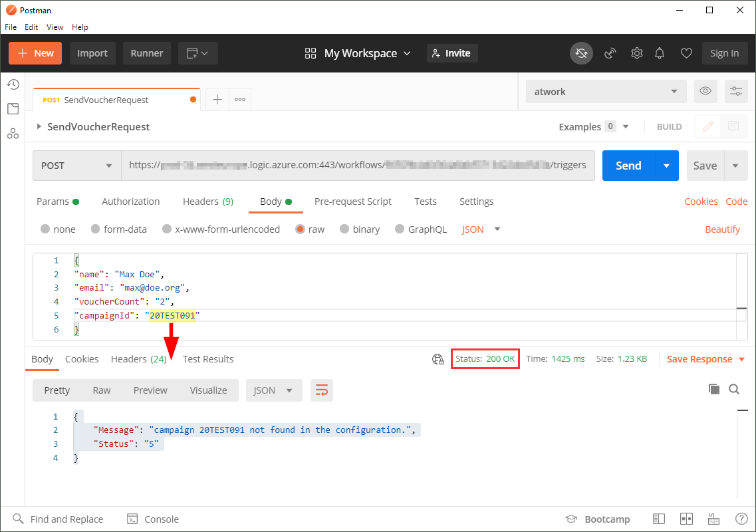Click the wrap lines icon in response
Image resolution: width=756 pixels, height=532 pixels.
pyautogui.click(x=322, y=390)
